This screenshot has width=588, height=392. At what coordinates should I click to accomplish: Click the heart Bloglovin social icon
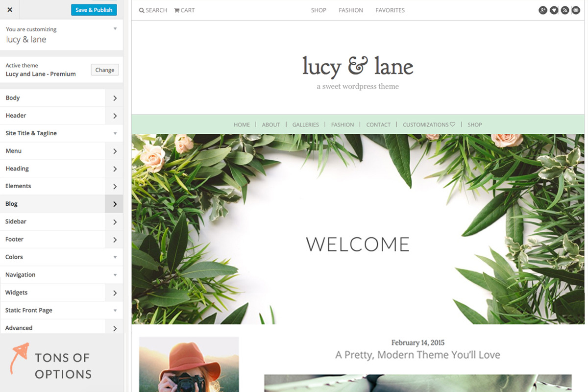[x=554, y=10]
